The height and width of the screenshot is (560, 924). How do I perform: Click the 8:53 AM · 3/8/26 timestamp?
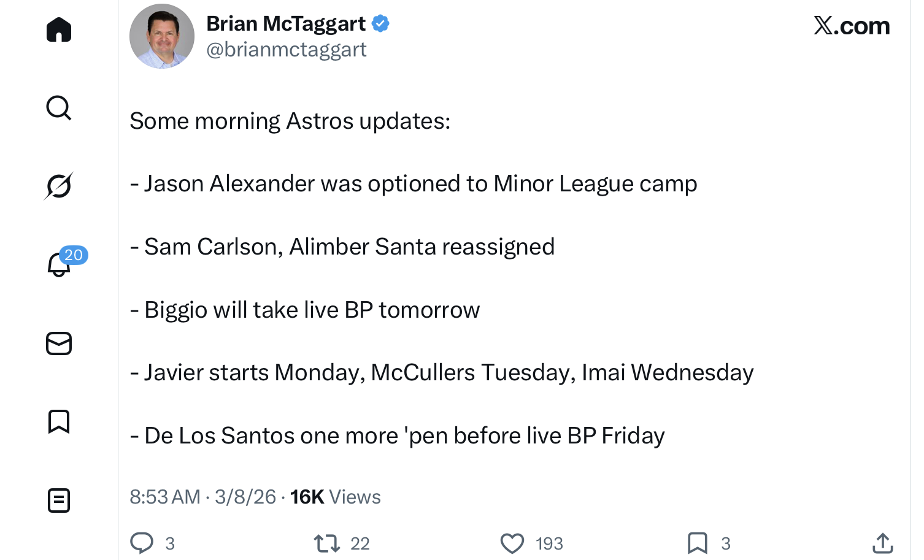coord(203,497)
